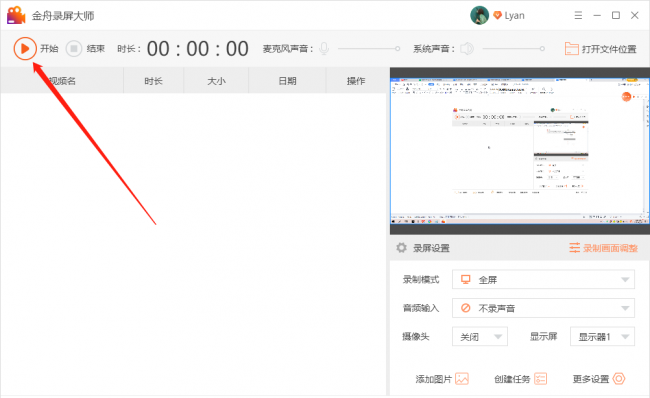This screenshot has height=398, width=650.
Task: Click the 更多设置 text button
Action: (591, 379)
